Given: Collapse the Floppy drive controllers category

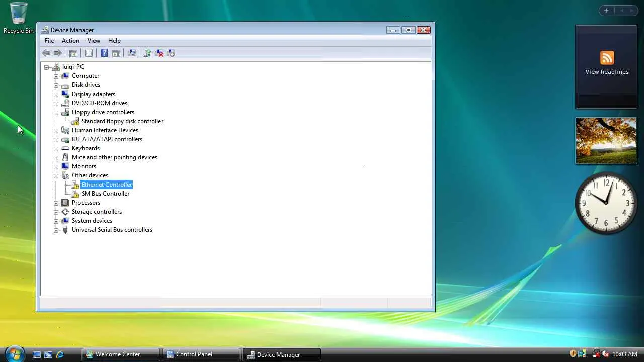Looking at the screenshot, I should coord(56,113).
